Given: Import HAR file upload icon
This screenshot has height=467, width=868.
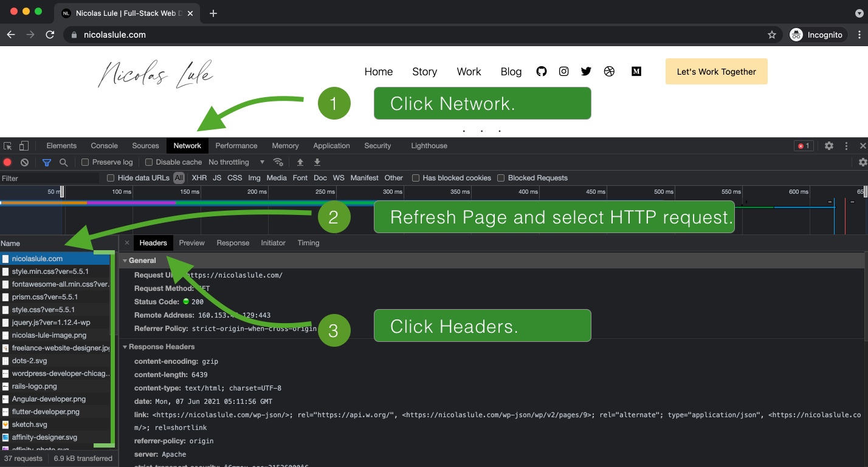Looking at the screenshot, I should (x=300, y=162).
